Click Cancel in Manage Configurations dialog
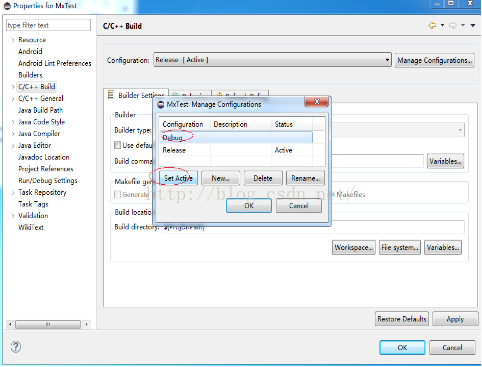 point(299,206)
